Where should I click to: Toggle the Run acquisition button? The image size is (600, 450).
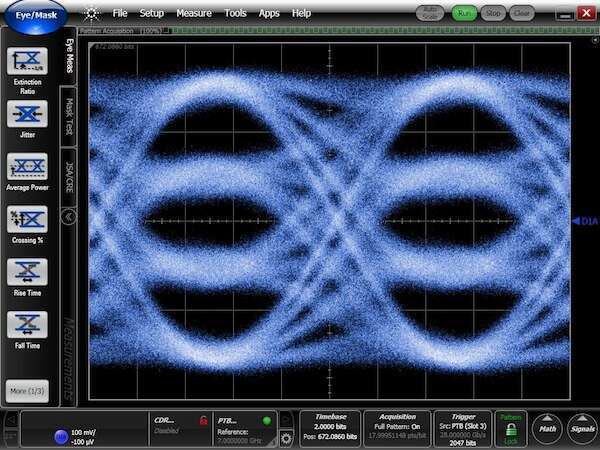pos(463,14)
